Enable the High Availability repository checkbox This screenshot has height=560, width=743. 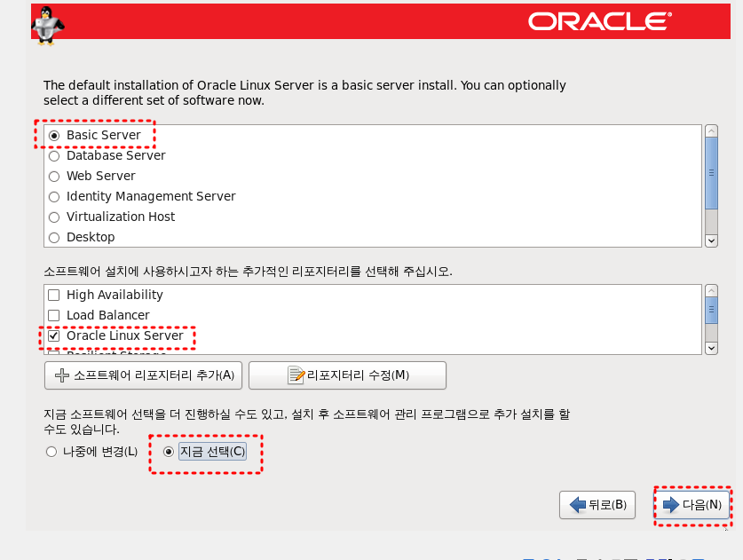pyautogui.click(x=54, y=296)
